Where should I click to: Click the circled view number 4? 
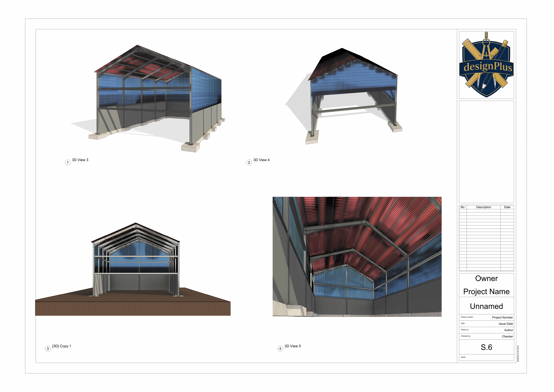click(280, 349)
